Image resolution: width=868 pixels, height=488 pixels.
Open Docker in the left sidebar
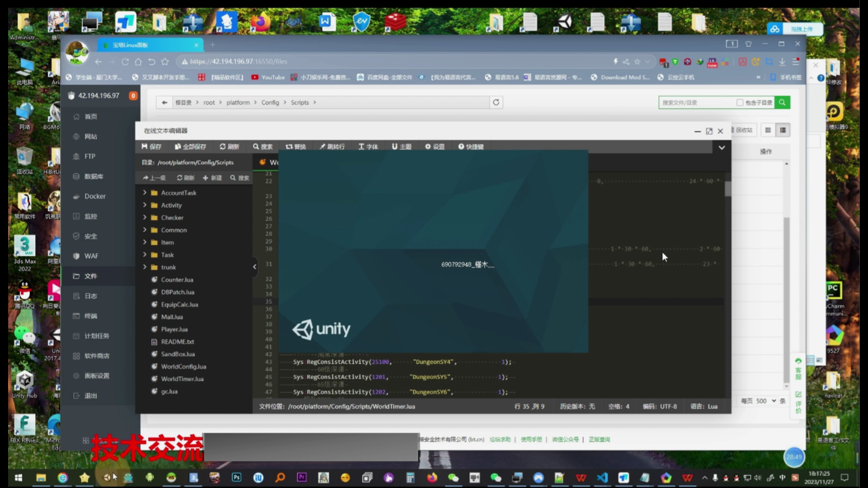[x=94, y=196]
